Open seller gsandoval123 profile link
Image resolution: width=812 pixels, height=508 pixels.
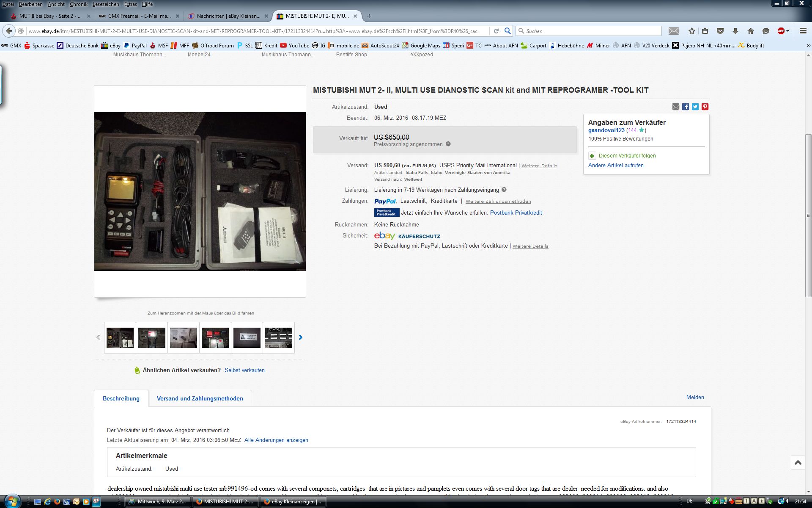(x=606, y=130)
